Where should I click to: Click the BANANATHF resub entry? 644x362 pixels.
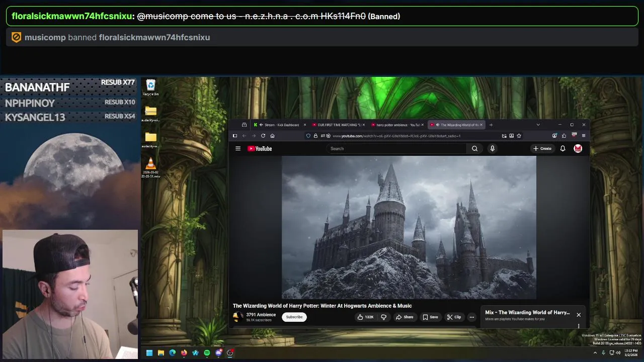(x=69, y=86)
